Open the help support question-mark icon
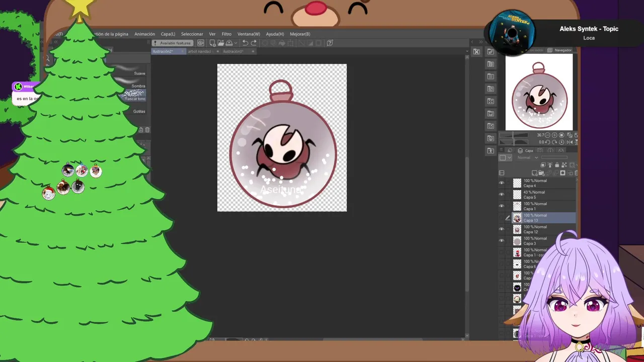The image size is (644, 362). 330,43
